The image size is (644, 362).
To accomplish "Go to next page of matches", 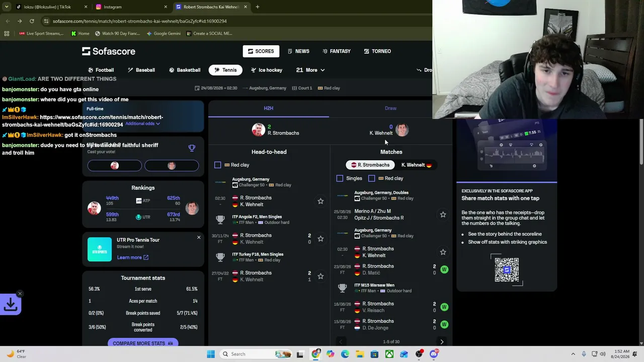I will [x=442, y=342].
